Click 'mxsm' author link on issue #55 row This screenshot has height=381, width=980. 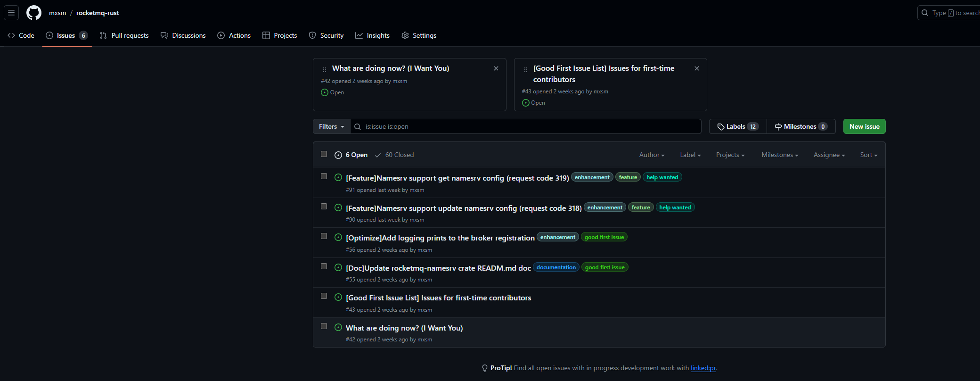point(425,280)
